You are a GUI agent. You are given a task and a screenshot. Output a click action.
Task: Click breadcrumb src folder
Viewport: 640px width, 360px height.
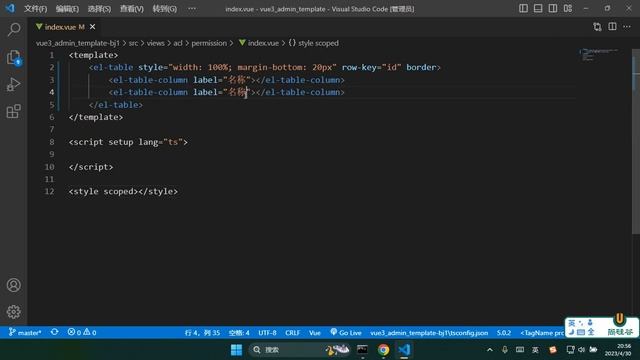133,43
